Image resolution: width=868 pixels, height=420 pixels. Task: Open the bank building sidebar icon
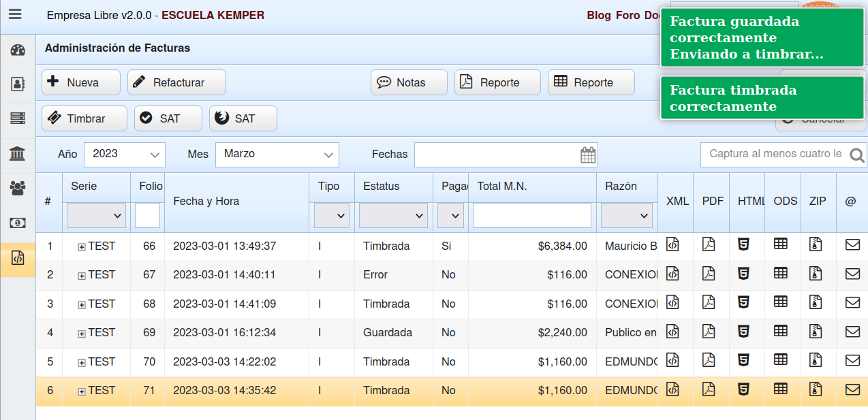coord(18,153)
